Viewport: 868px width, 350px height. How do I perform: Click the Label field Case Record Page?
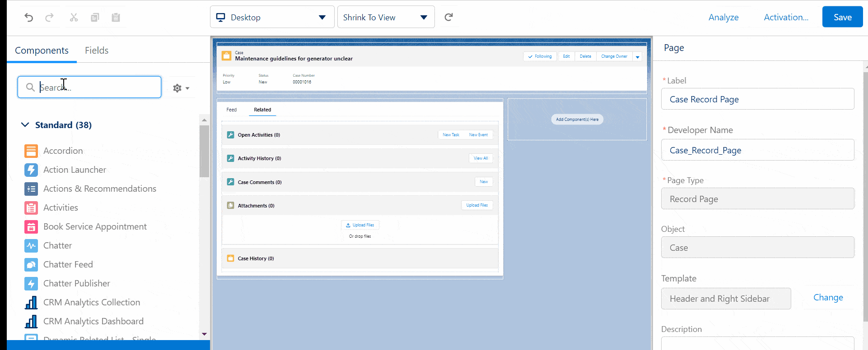[x=757, y=99]
